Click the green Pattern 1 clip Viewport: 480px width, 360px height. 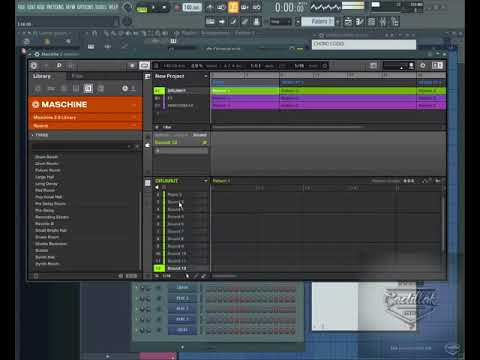pyautogui.click(x=245, y=91)
